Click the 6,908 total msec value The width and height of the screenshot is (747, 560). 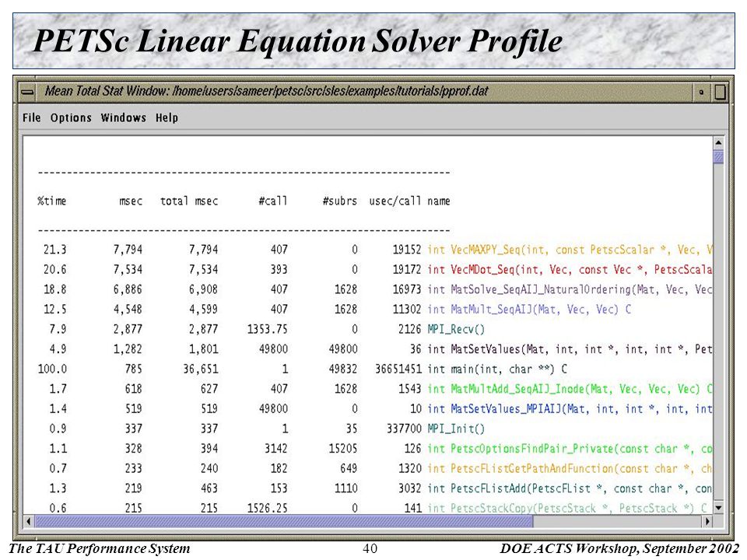(203, 289)
